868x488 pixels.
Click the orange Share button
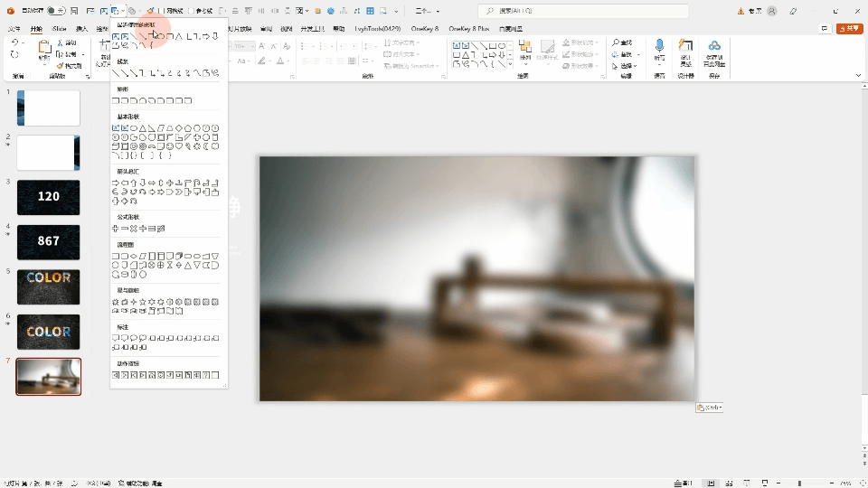[849, 29]
